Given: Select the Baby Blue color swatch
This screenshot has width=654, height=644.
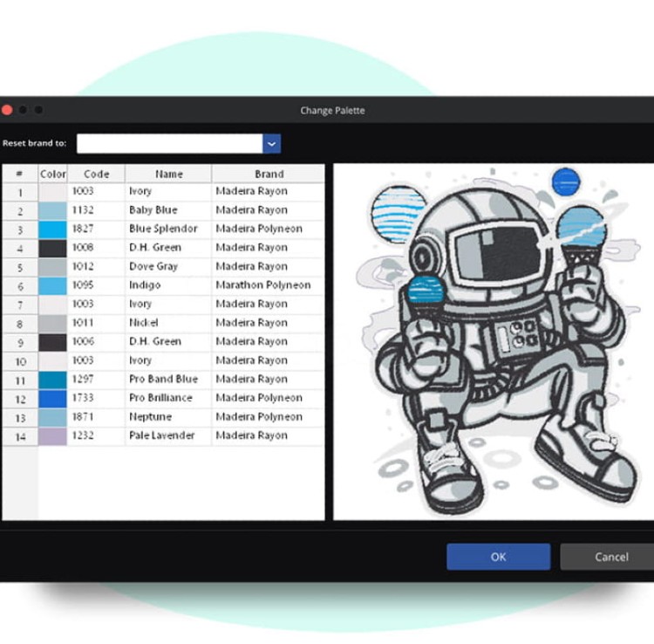Looking at the screenshot, I should click(52, 211).
